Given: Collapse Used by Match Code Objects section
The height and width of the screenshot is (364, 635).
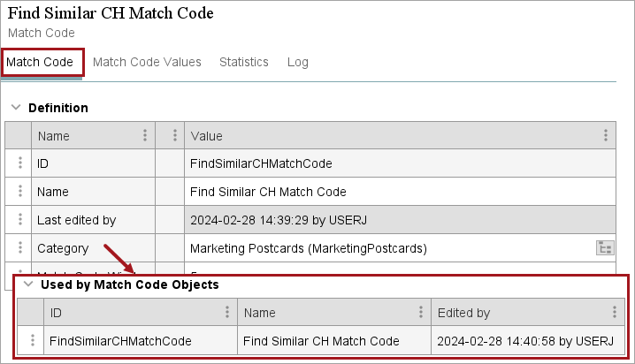Looking at the screenshot, I should click(x=27, y=284).
